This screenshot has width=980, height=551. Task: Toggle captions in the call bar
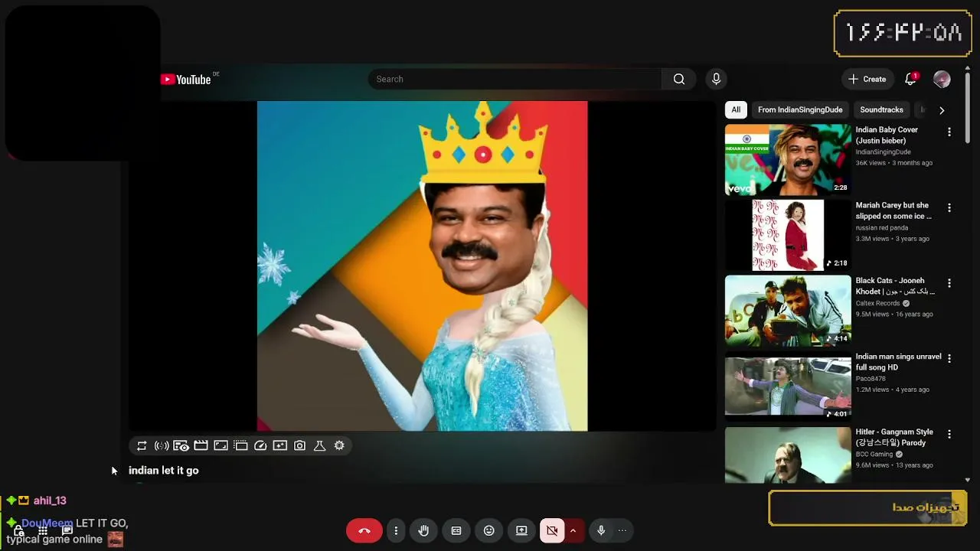[x=456, y=530]
